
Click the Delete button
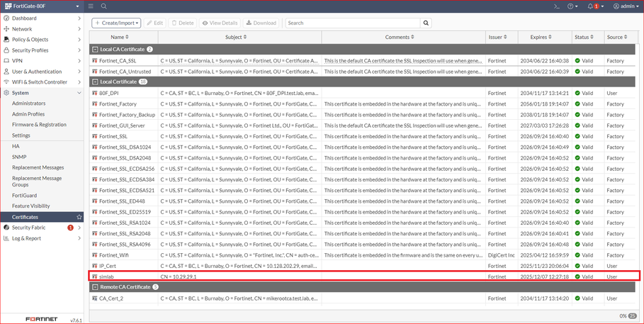pos(182,23)
